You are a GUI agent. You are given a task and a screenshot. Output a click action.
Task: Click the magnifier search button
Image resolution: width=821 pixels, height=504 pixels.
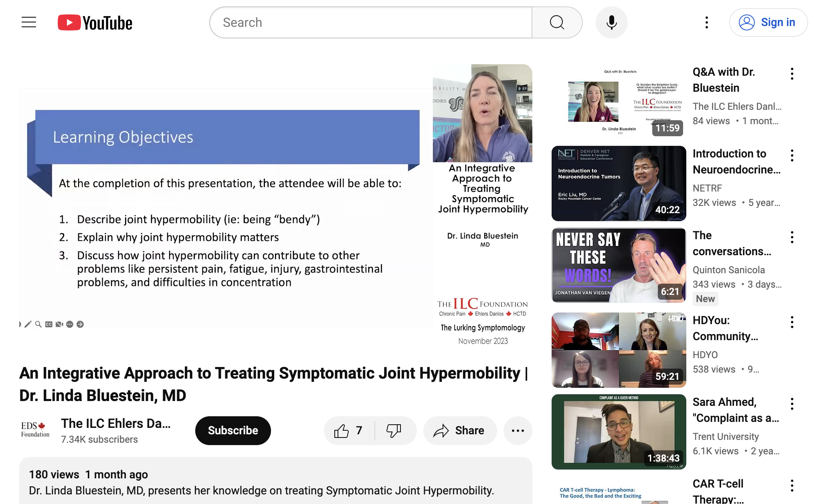557,22
